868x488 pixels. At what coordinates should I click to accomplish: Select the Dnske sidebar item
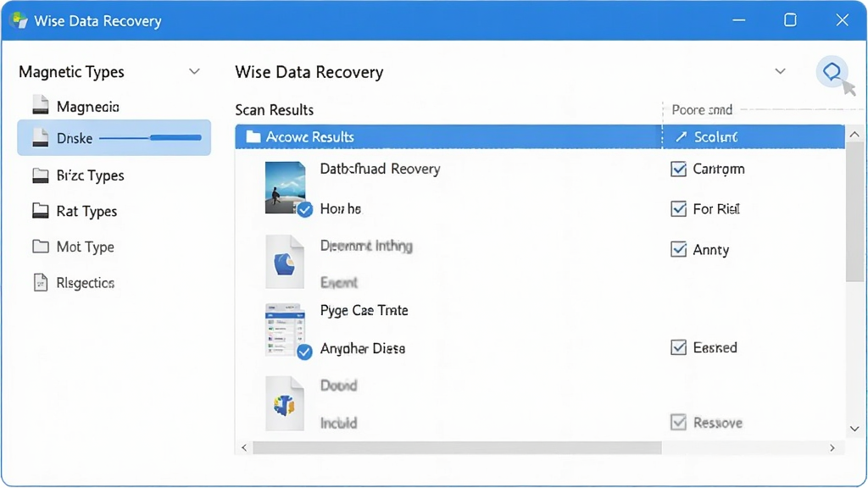(114, 138)
